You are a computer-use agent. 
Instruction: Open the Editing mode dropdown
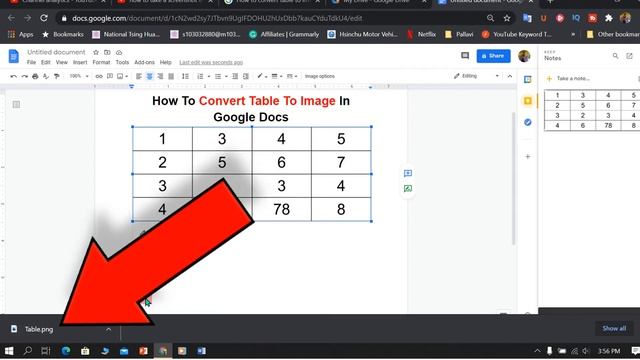tap(476, 76)
